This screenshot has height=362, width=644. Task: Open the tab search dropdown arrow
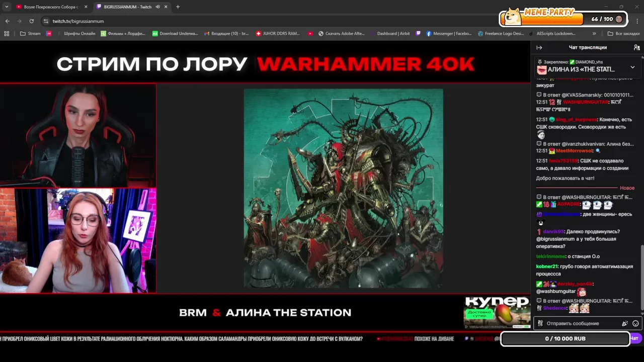[7, 7]
